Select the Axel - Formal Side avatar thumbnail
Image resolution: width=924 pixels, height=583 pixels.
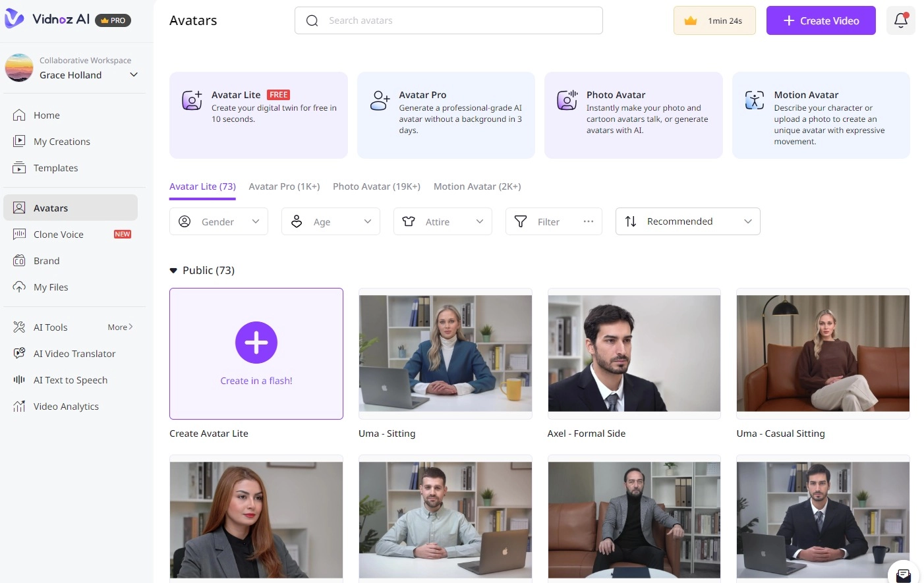(x=634, y=353)
